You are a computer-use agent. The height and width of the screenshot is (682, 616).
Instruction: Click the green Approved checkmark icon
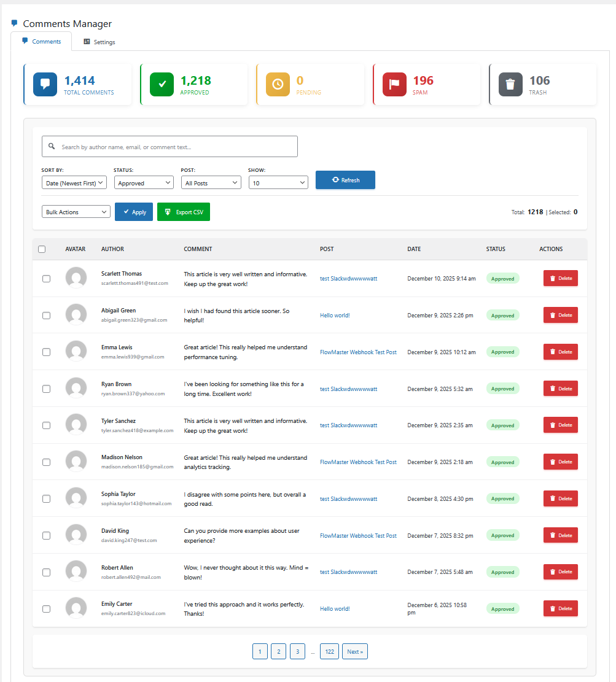[x=162, y=85]
